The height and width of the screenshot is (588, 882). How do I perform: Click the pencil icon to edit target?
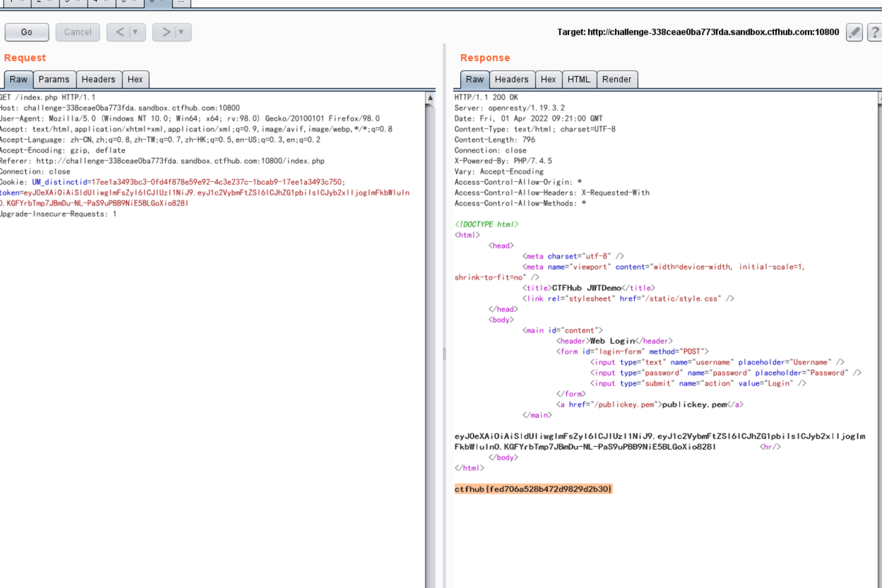click(855, 32)
